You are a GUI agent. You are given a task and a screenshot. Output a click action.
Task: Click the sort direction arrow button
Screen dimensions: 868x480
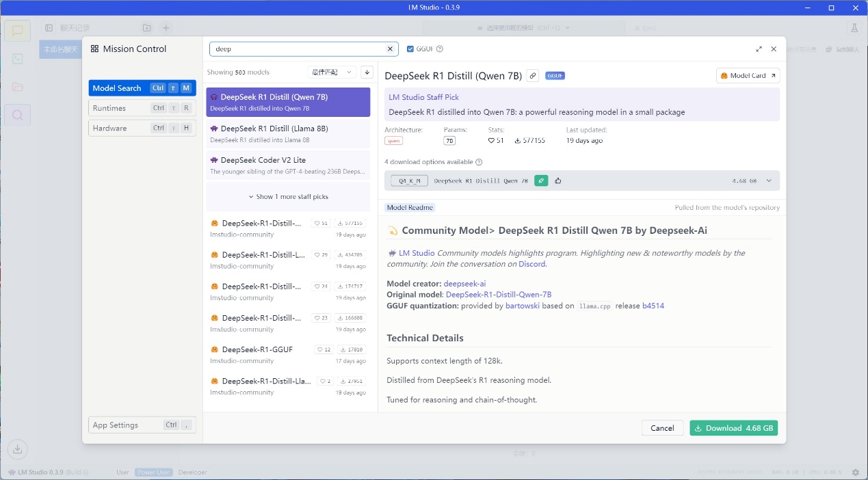click(x=367, y=72)
